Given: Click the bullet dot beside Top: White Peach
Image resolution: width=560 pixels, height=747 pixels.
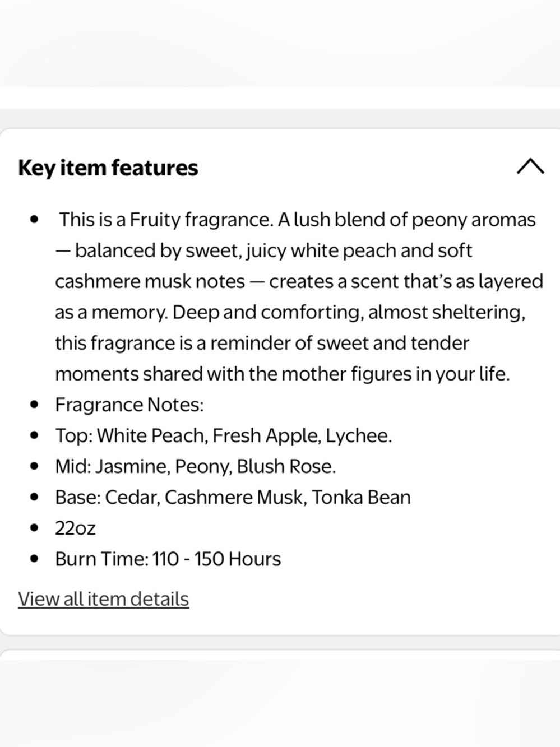Looking at the screenshot, I should tap(35, 435).
